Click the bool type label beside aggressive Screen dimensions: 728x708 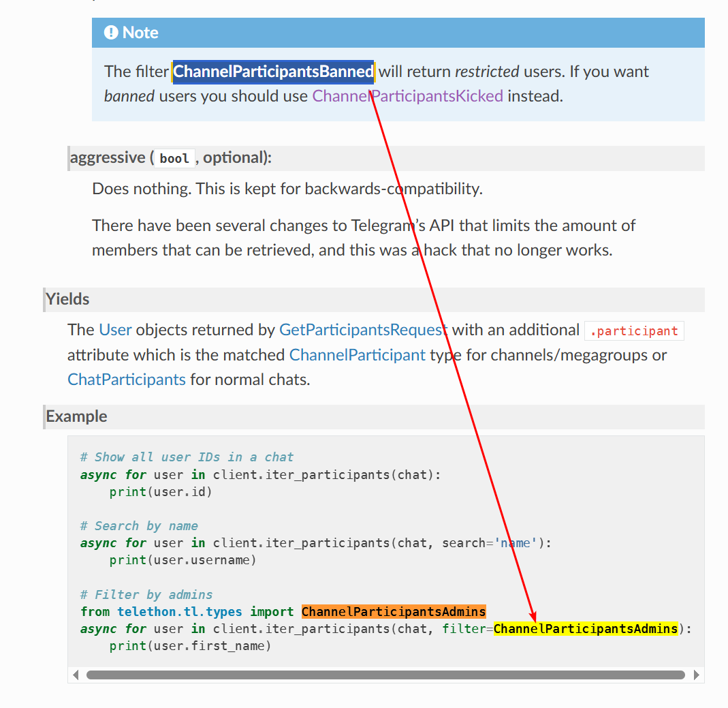[174, 159]
